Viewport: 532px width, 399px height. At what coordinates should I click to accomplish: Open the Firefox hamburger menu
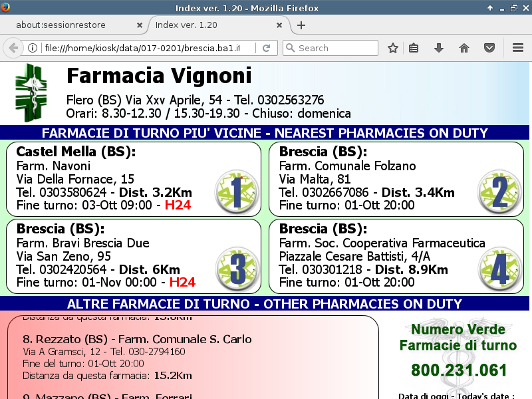click(518, 48)
